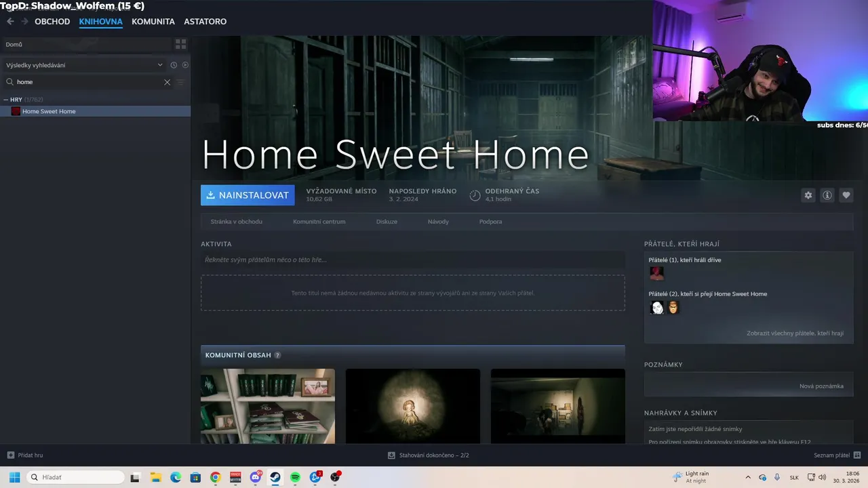Open game info icon
Screen dimensions: 868x488
(827, 195)
